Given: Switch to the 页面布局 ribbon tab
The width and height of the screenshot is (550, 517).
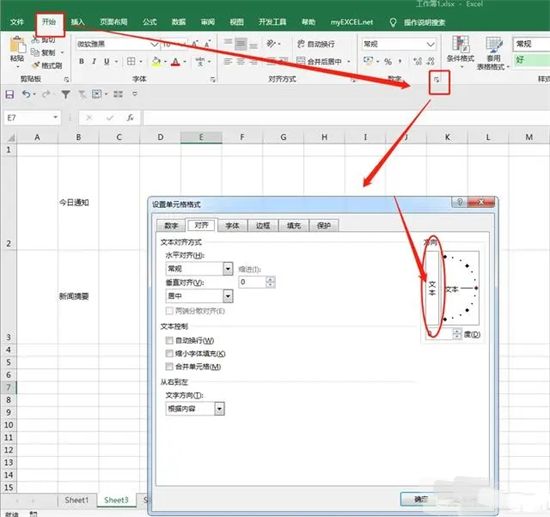Looking at the screenshot, I should tap(114, 22).
